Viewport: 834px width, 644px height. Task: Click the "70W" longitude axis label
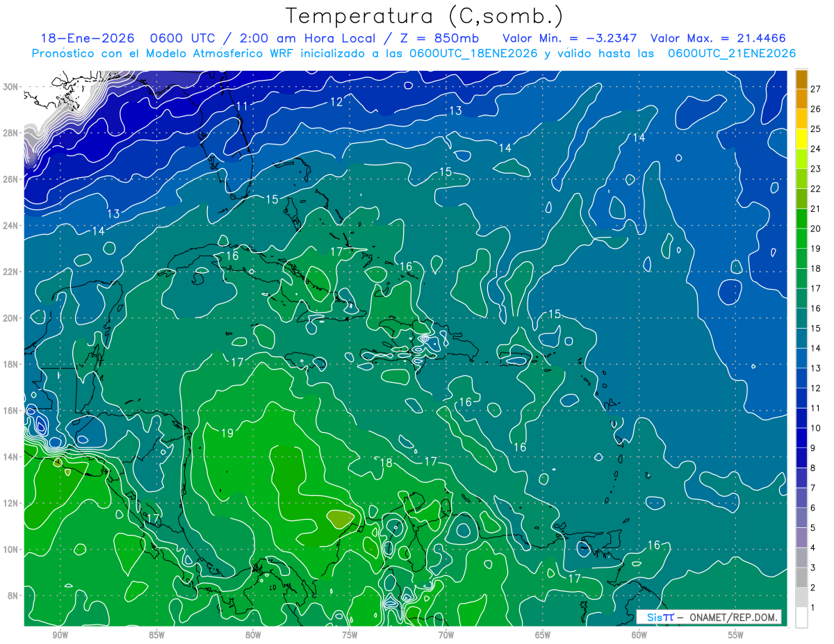coord(446,635)
